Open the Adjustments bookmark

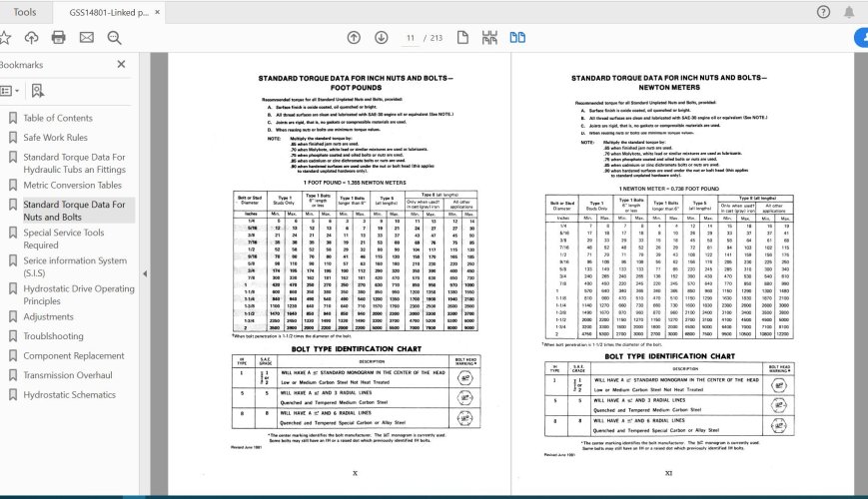pos(48,316)
